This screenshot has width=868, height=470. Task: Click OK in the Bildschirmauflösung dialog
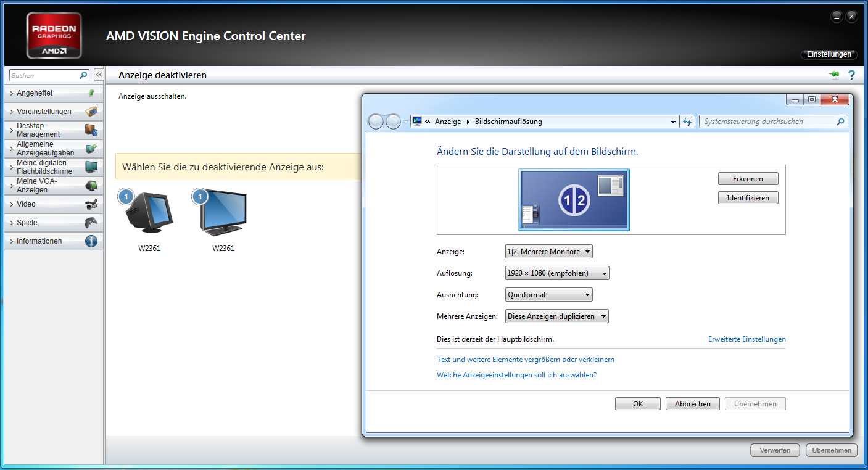[638, 404]
